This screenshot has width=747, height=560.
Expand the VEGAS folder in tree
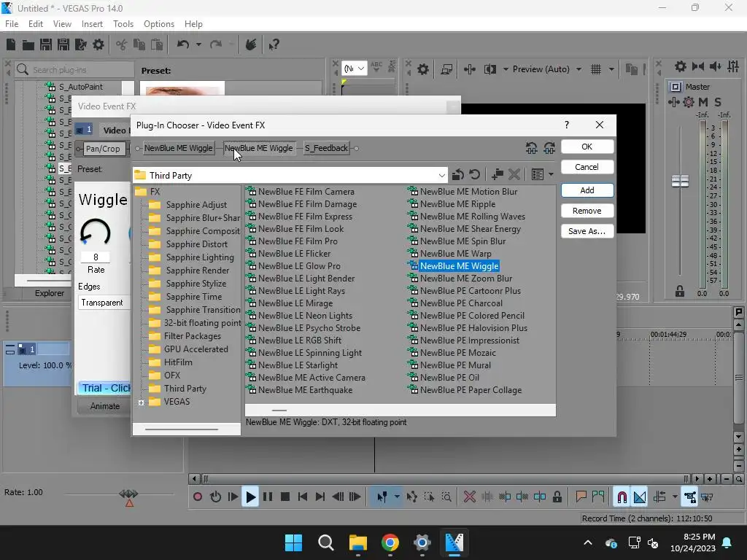coord(141,402)
